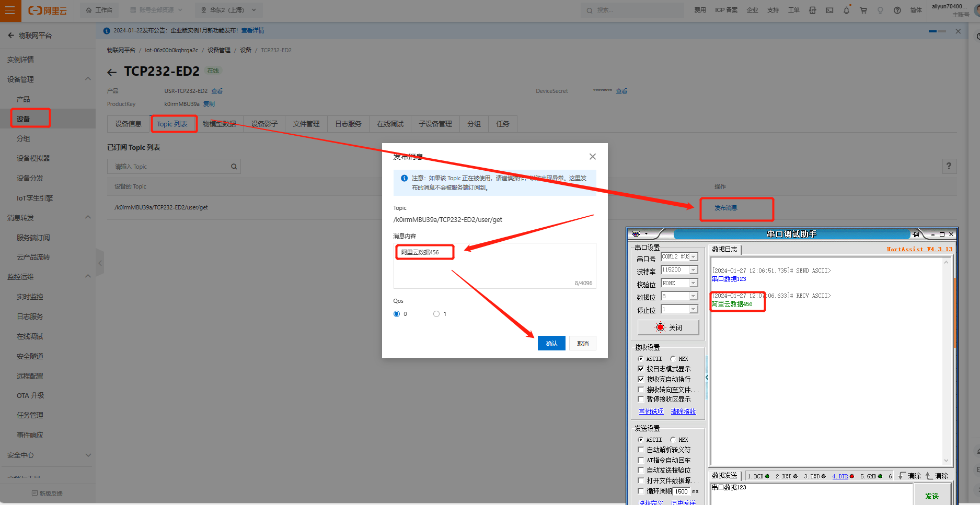The height and width of the screenshot is (505, 980).
Task: Pin the serial assistant window
Action: click(x=916, y=234)
